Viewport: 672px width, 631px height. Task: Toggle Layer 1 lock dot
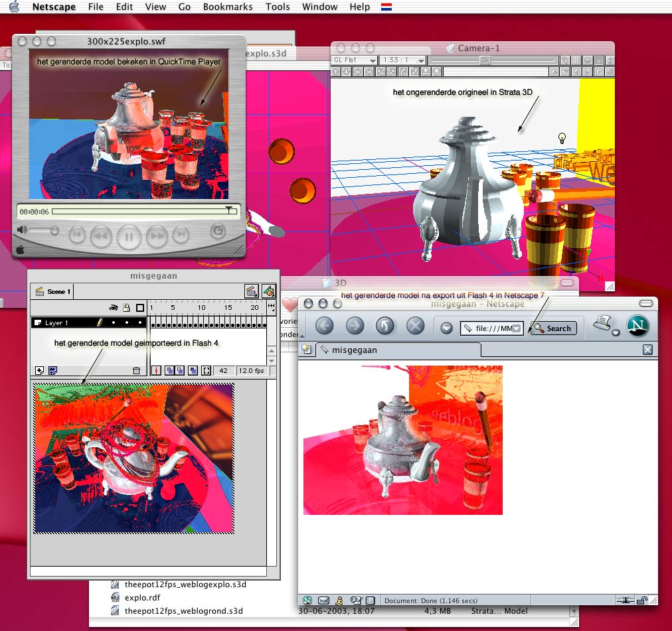[x=126, y=322]
